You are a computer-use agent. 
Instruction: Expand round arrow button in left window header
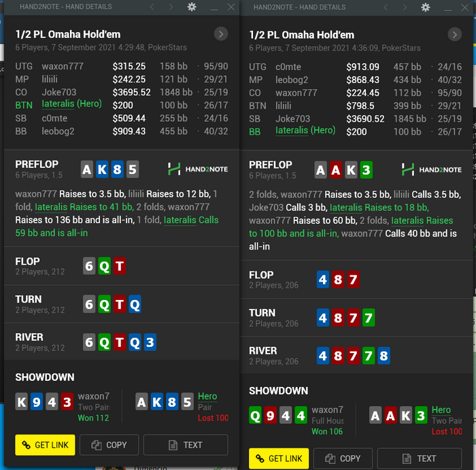click(221, 34)
